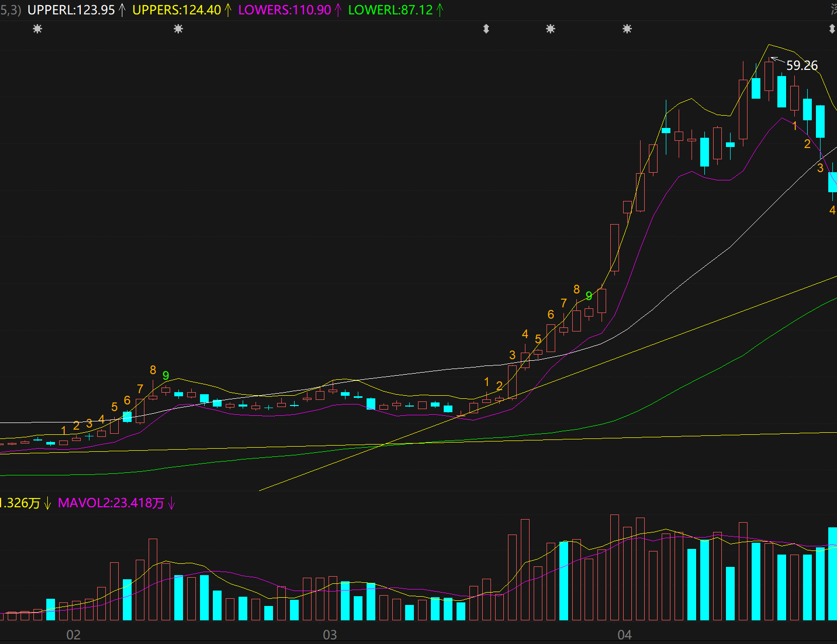Open the up-down arrow event marker above March candles

[x=486, y=29]
